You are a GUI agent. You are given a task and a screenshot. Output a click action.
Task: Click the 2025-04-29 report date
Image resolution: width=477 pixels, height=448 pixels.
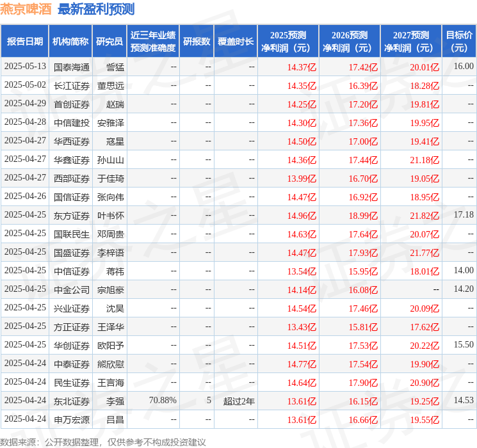tap(25, 103)
